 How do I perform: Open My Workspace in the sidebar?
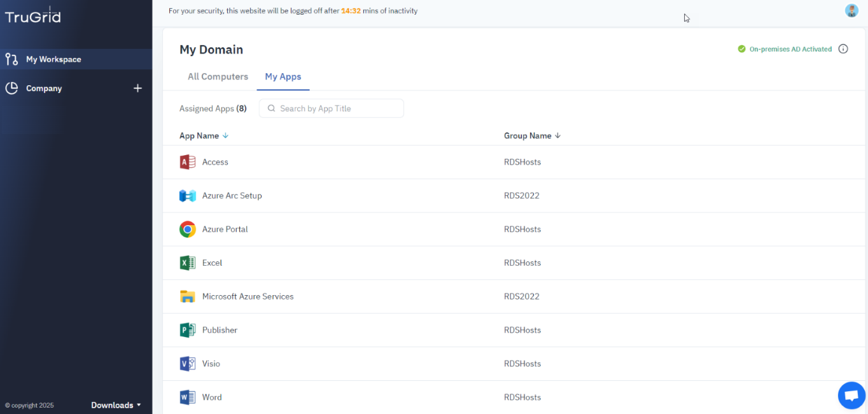click(x=76, y=59)
